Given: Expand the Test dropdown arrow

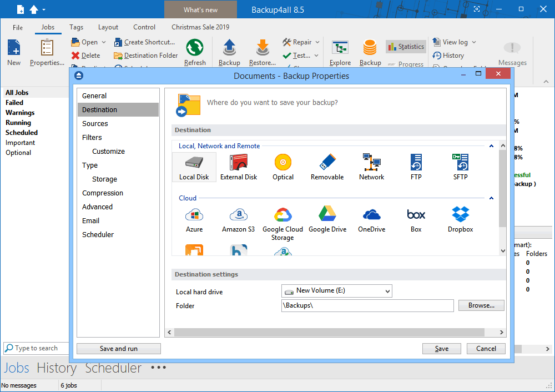Looking at the screenshot, I should click(316, 56).
